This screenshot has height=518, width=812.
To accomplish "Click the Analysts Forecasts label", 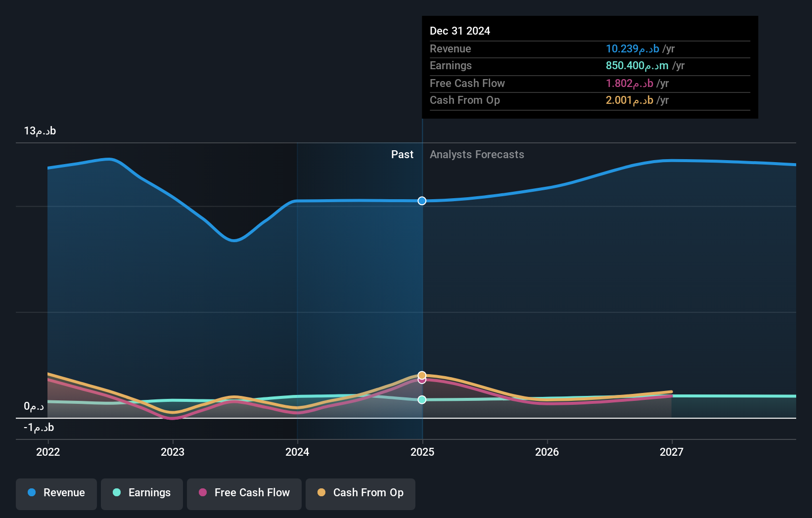I will pos(477,154).
